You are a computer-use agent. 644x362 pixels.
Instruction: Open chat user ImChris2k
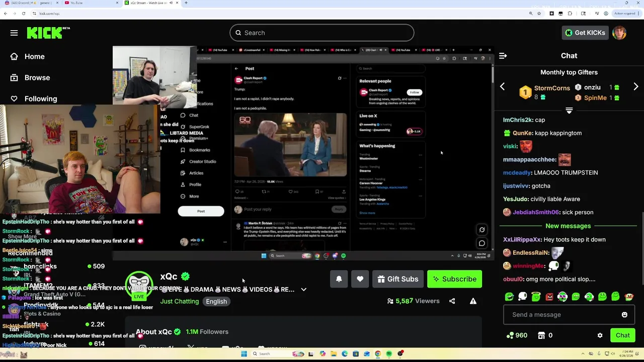[x=518, y=120]
